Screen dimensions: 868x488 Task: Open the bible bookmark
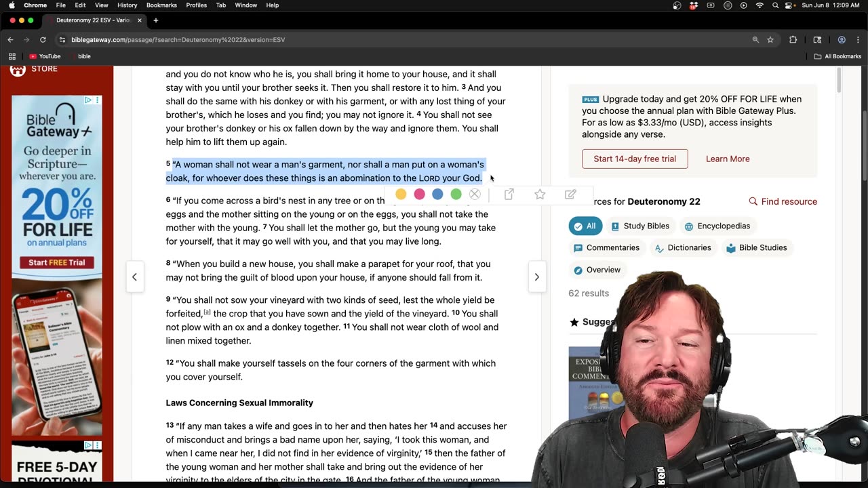(80, 56)
